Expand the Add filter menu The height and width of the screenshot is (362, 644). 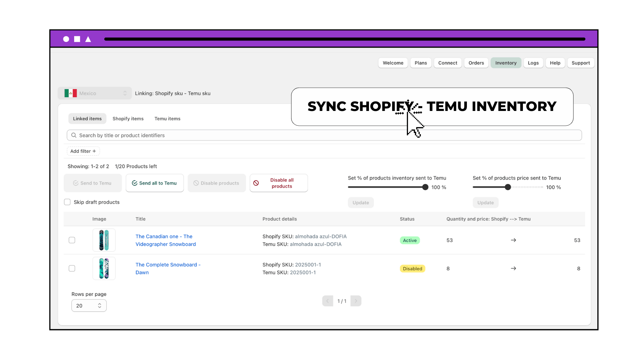(83, 151)
